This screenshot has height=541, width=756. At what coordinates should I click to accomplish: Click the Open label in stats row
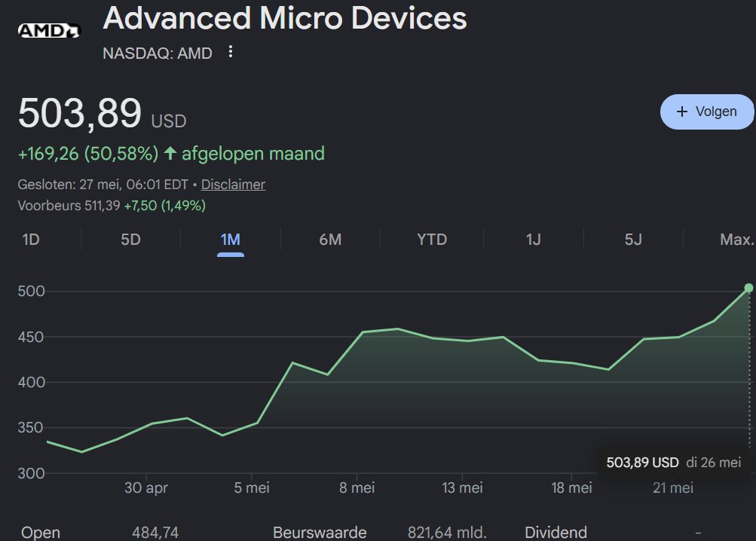point(41,532)
